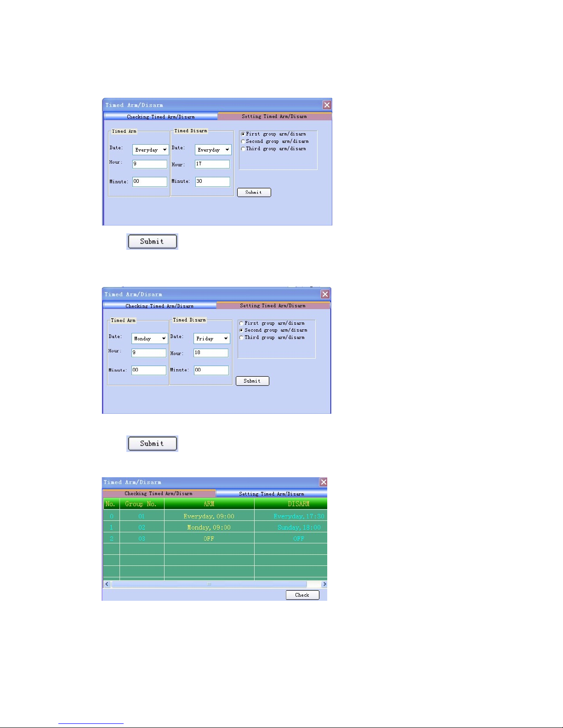Click scroll left arrow in schedule table

107,584
